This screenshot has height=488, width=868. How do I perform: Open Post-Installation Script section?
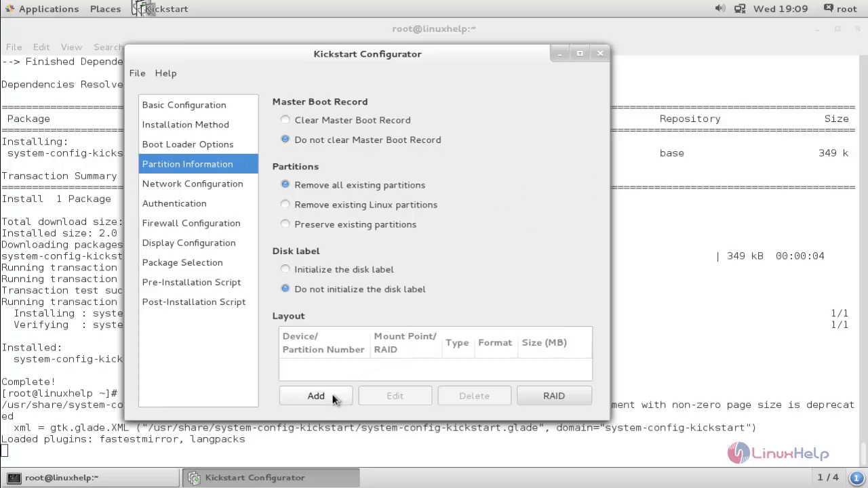(198, 302)
